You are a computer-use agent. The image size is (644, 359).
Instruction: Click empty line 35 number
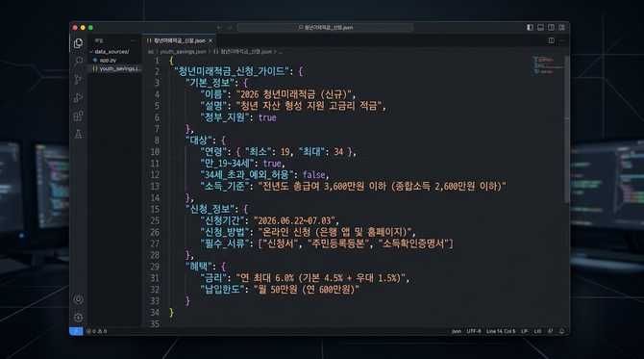(x=155, y=324)
